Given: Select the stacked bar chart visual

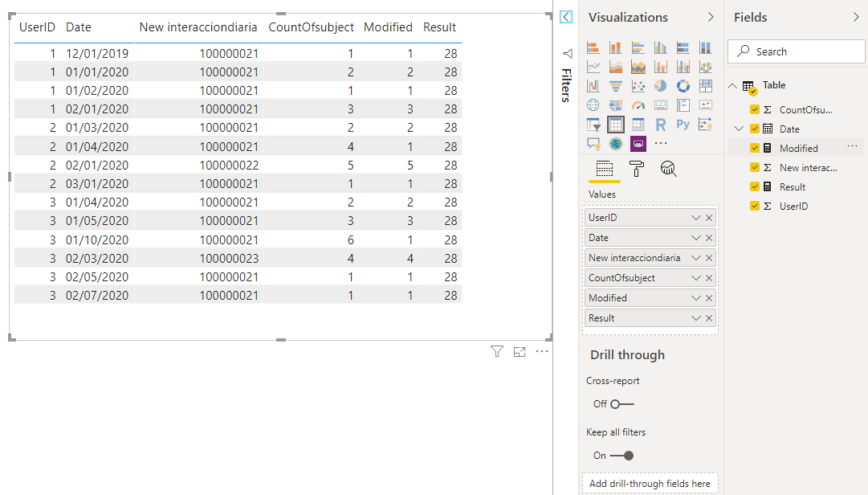Looking at the screenshot, I should tap(593, 47).
